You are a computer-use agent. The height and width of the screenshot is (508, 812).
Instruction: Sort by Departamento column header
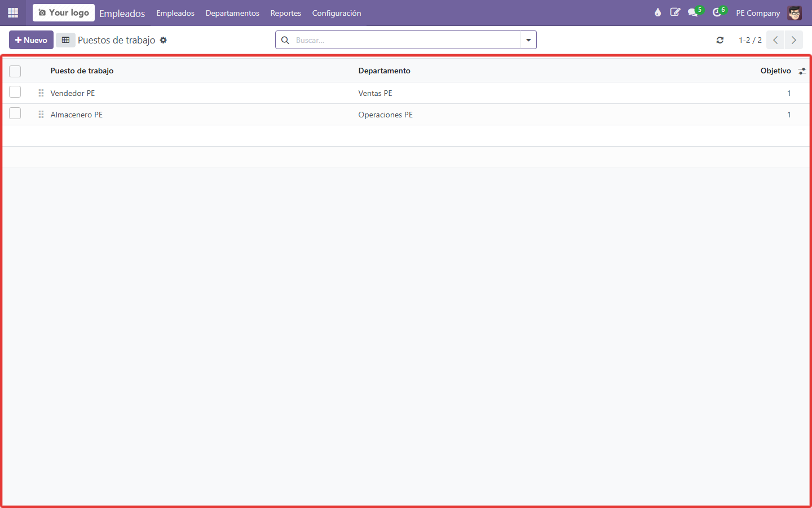385,71
